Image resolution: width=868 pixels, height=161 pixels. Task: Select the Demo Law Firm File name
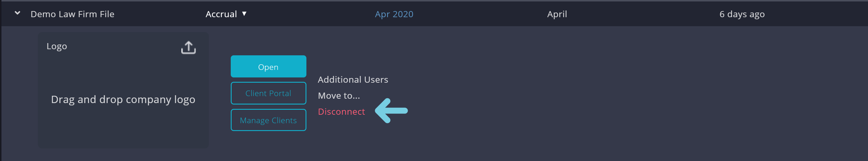click(72, 14)
